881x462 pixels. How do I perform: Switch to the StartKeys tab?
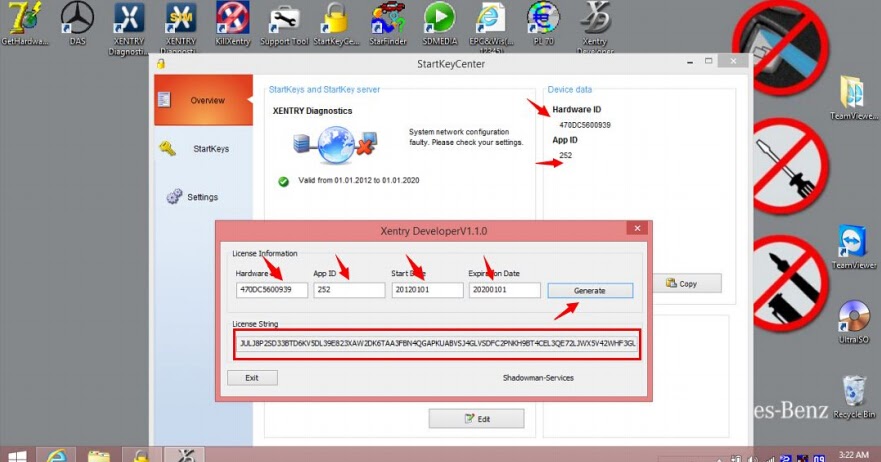click(x=203, y=149)
